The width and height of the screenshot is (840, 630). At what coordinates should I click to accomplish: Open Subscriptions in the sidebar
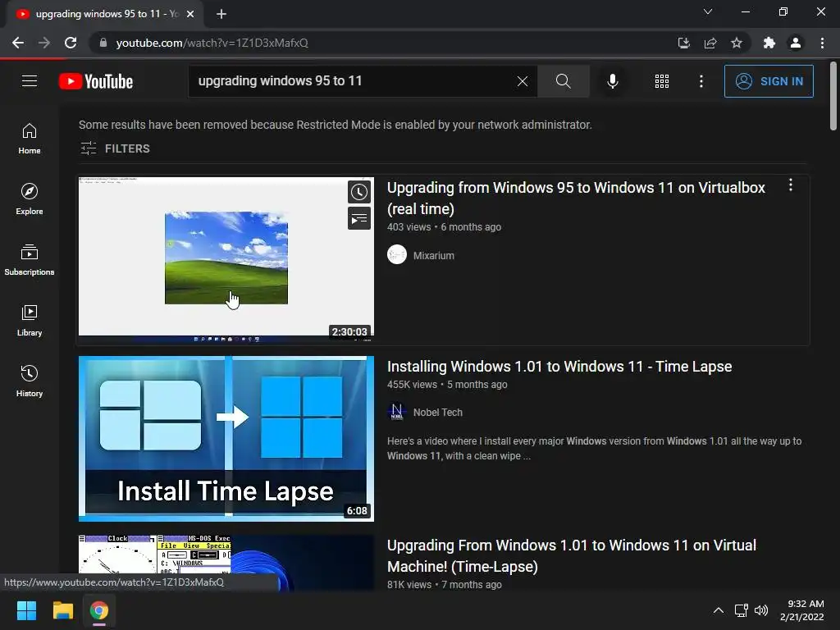30,260
